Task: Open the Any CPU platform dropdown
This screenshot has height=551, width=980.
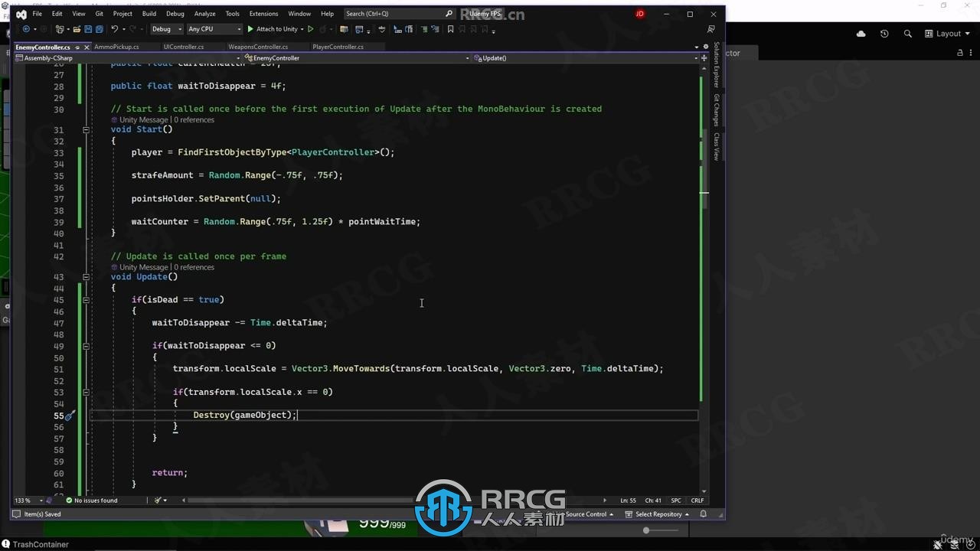Action: 214,29
